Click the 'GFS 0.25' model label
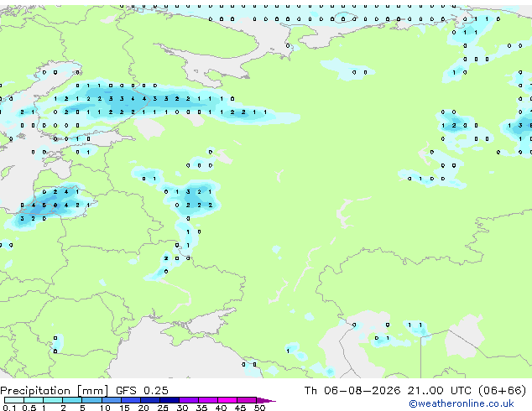 [x=142, y=390]
